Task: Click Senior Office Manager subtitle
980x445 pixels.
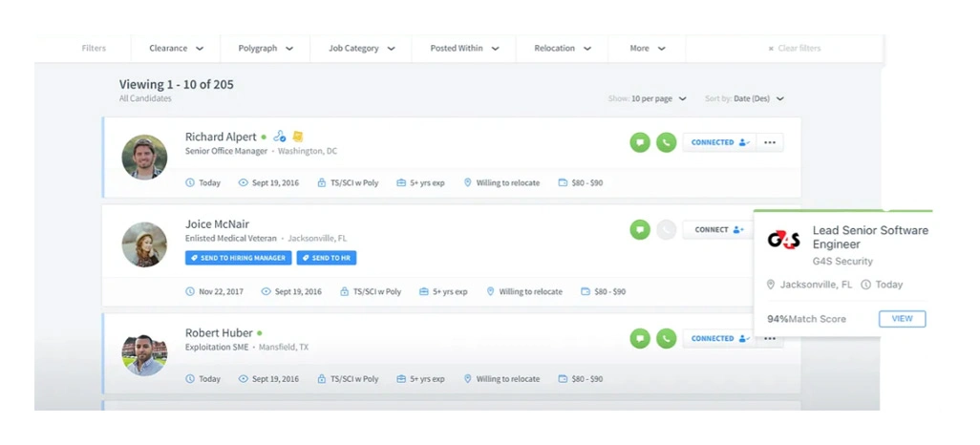Action: pyautogui.click(x=226, y=151)
